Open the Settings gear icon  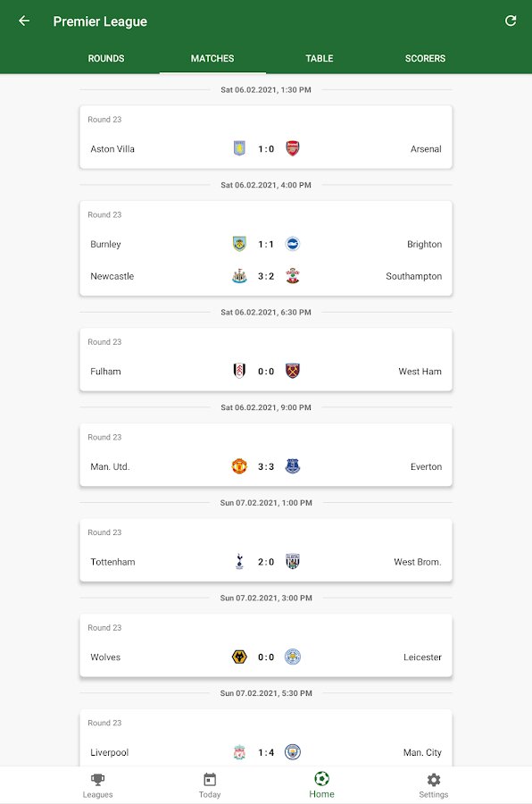coord(434,779)
